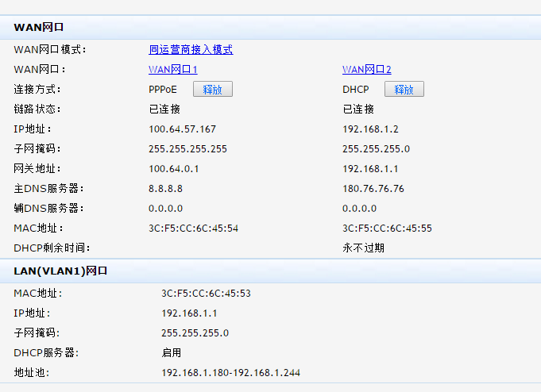This screenshot has width=541, height=392.
Task: Click the PPPoE connection type text
Action: [163, 90]
